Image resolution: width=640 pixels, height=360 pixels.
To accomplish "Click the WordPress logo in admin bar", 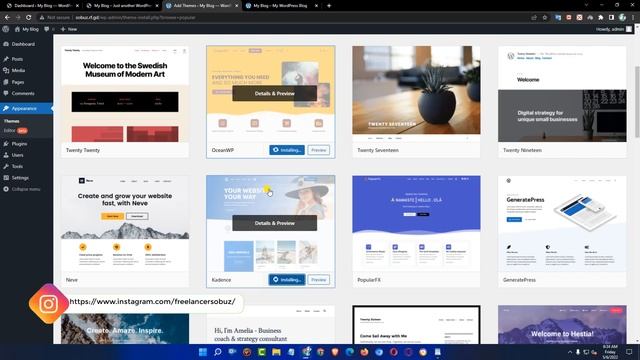I will (x=6, y=29).
